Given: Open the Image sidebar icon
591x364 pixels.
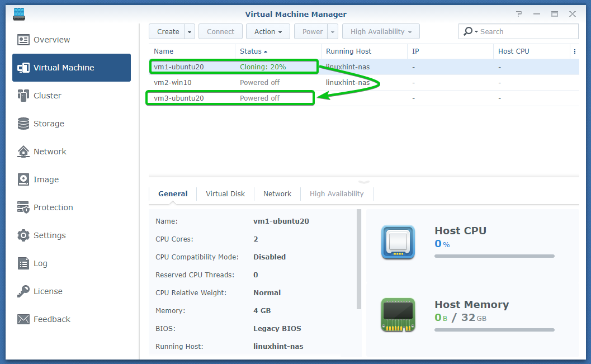Looking at the screenshot, I should tap(23, 179).
